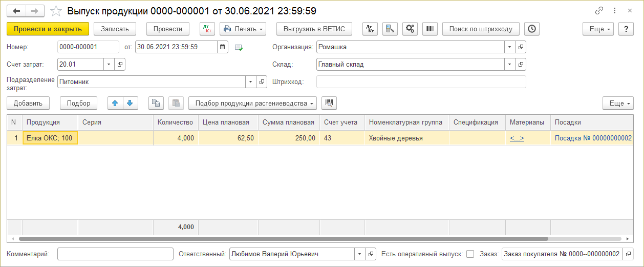Focus the Комментарий input field
Image resolution: width=644 pixels, height=267 pixels.
[x=115, y=254]
